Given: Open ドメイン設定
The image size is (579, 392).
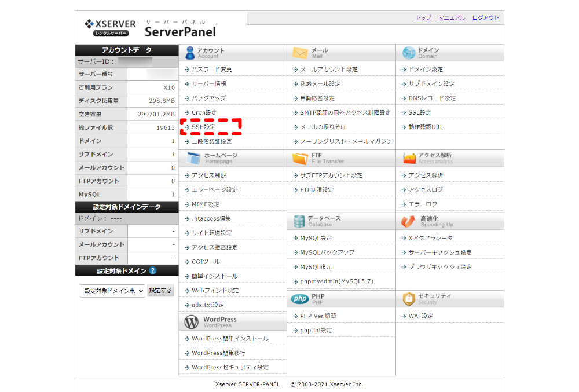Looking at the screenshot, I should click(x=426, y=69).
